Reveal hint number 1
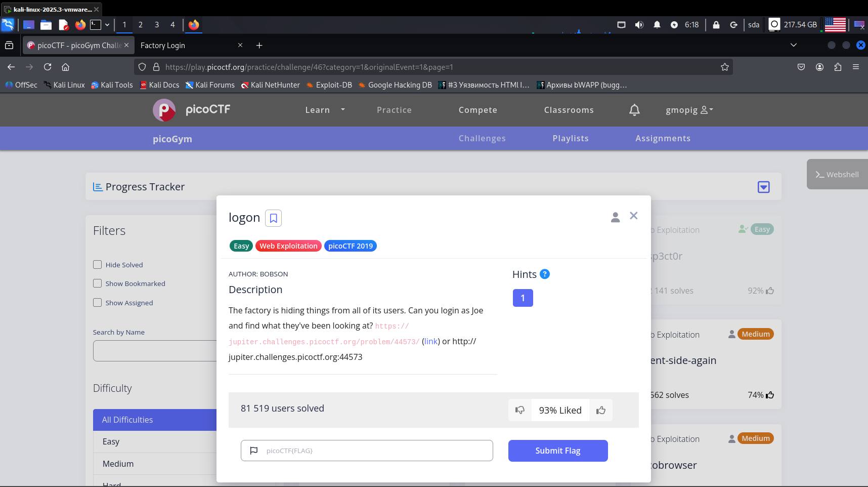This screenshot has height=487, width=868. 523,298
